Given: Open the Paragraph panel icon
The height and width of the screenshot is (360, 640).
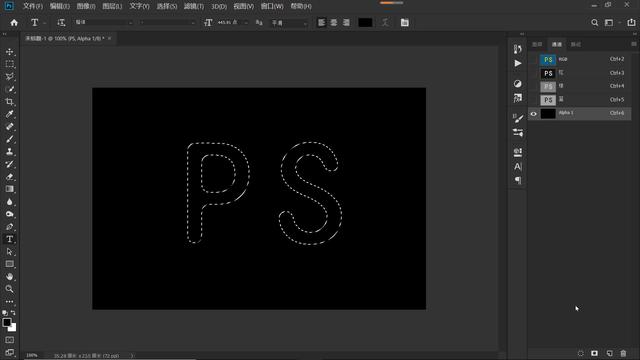Looking at the screenshot, I should pyautogui.click(x=518, y=180).
